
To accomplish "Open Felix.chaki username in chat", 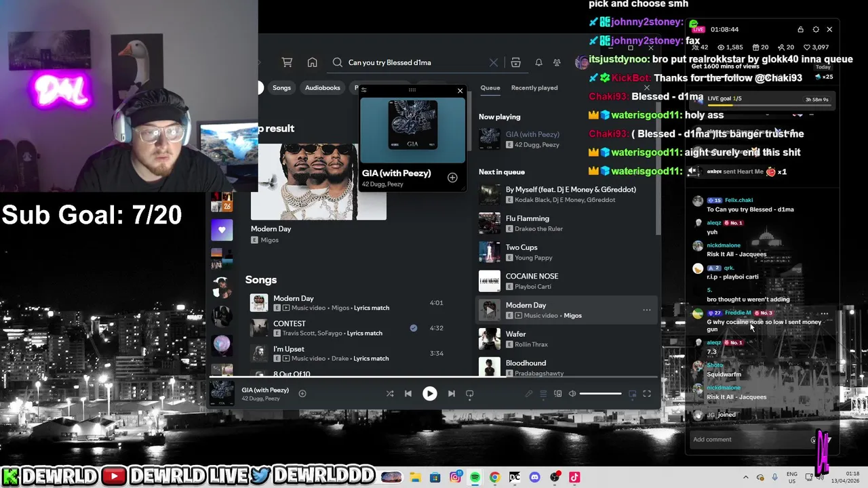I will (x=739, y=201).
